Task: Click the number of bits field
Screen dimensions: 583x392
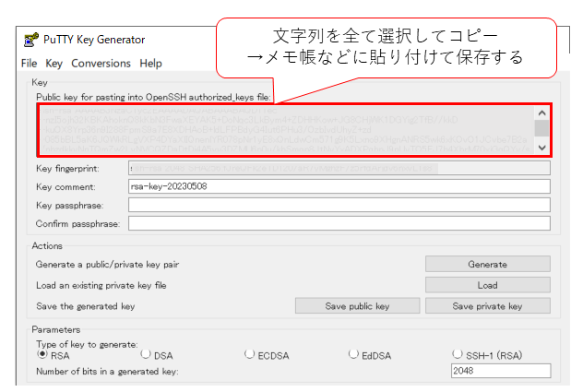Action: pyautogui.click(x=501, y=371)
